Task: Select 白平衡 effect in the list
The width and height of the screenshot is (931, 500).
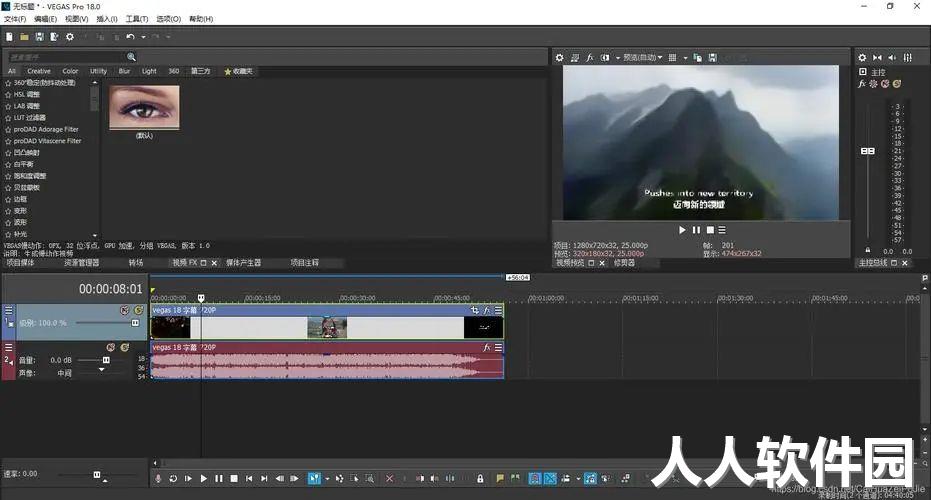Action: click(24, 164)
